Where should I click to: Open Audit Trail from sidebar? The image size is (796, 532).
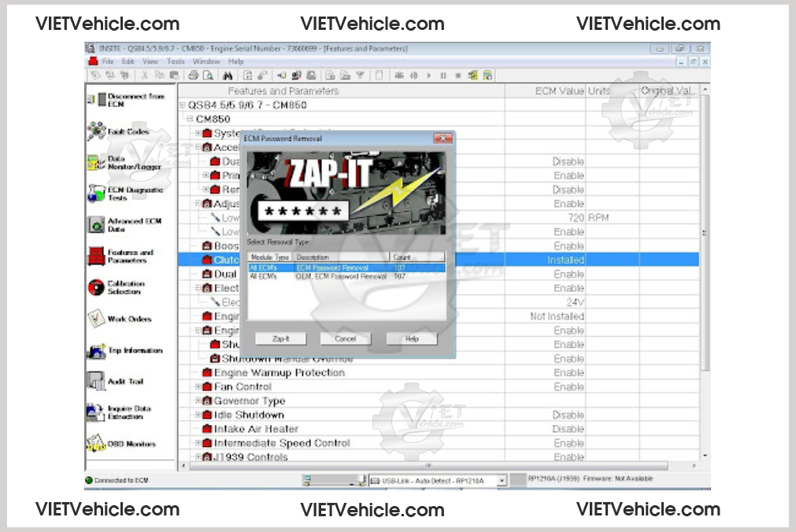96,382
